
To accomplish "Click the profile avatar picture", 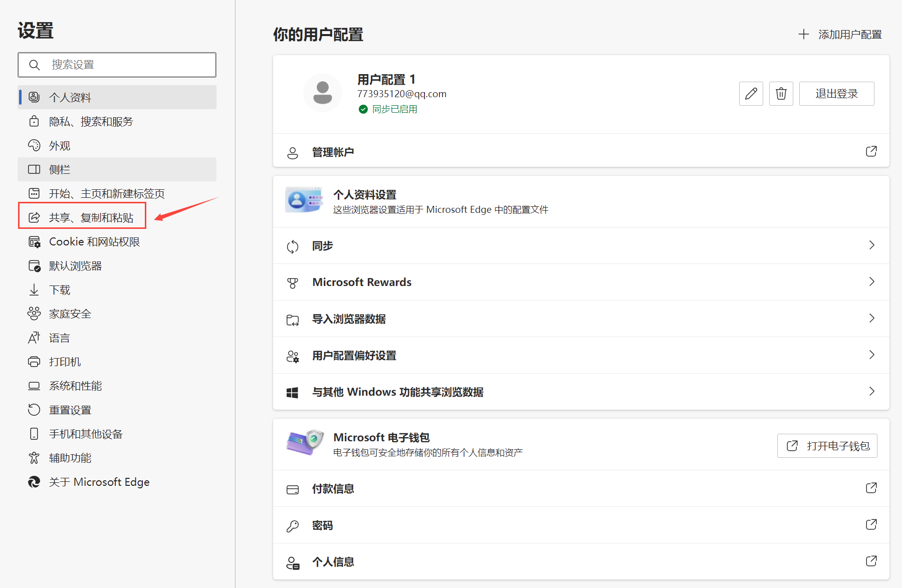I will tap(322, 93).
